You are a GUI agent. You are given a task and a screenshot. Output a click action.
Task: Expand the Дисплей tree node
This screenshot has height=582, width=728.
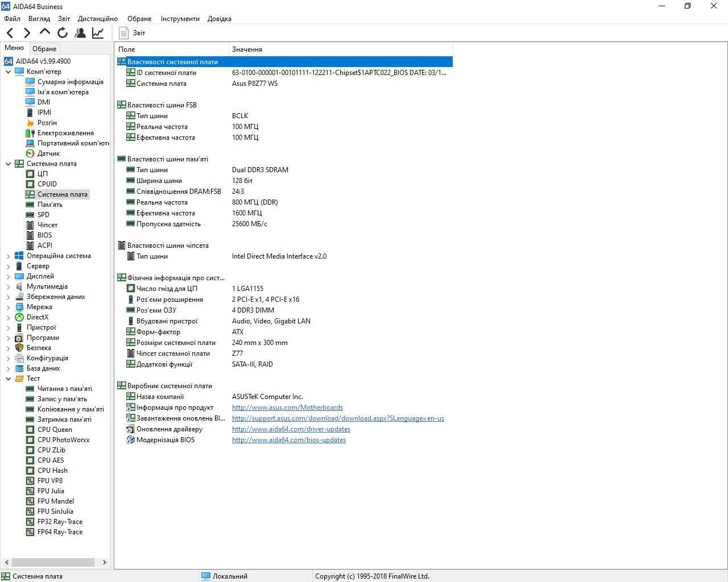[x=8, y=276]
